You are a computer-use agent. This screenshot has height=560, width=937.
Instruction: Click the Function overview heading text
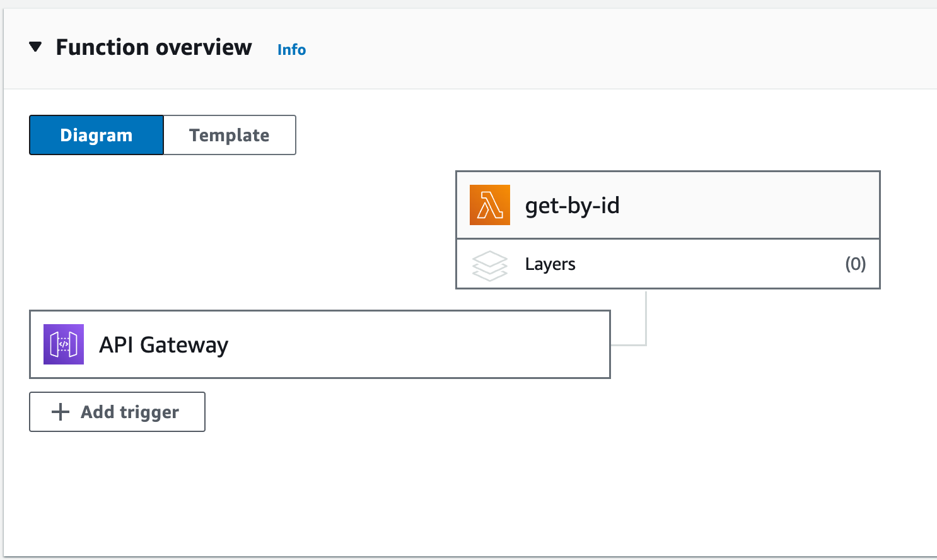[154, 47]
